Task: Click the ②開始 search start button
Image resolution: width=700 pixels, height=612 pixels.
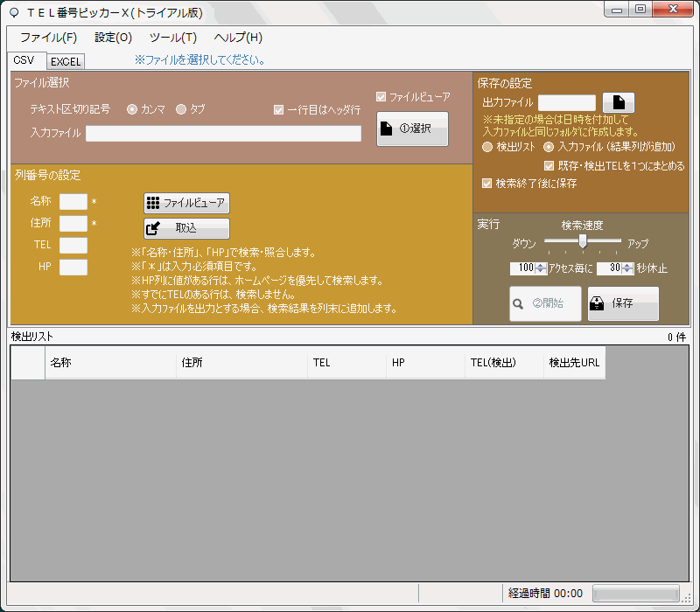Action: click(x=545, y=303)
